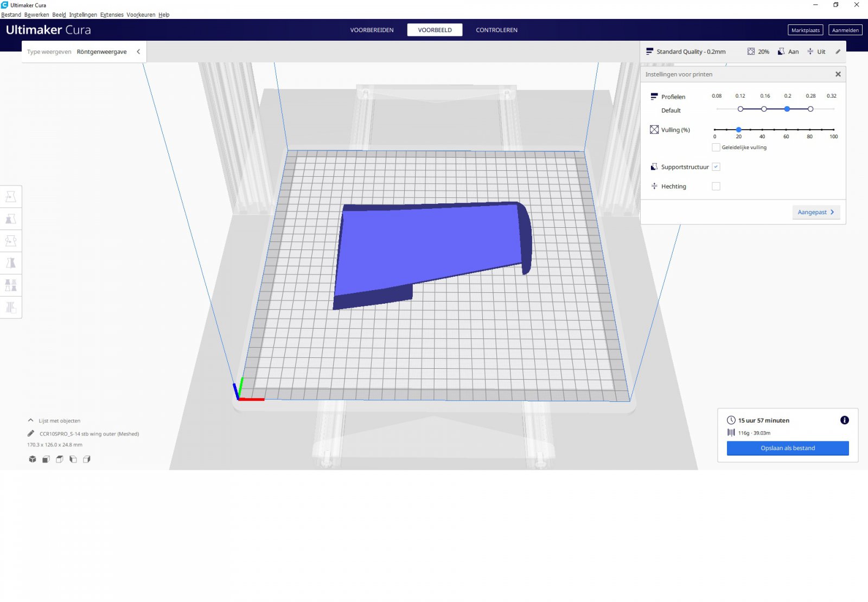
Task: Open the Bewerken menu
Action: pyautogui.click(x=36, y=15)
